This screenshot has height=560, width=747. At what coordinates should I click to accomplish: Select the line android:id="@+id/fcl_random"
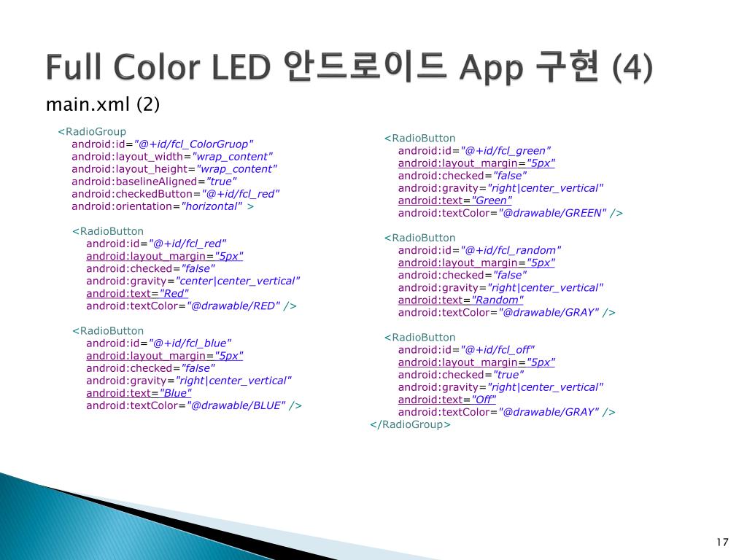(480, 251)
